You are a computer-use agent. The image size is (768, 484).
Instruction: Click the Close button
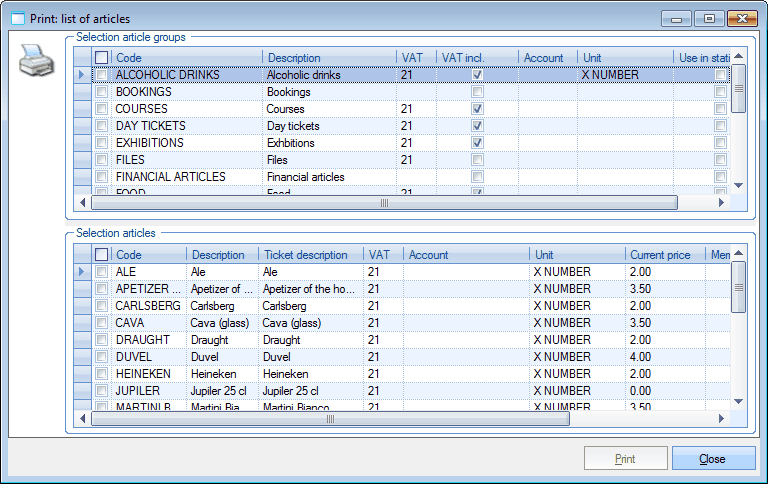(x=713, y=459)
